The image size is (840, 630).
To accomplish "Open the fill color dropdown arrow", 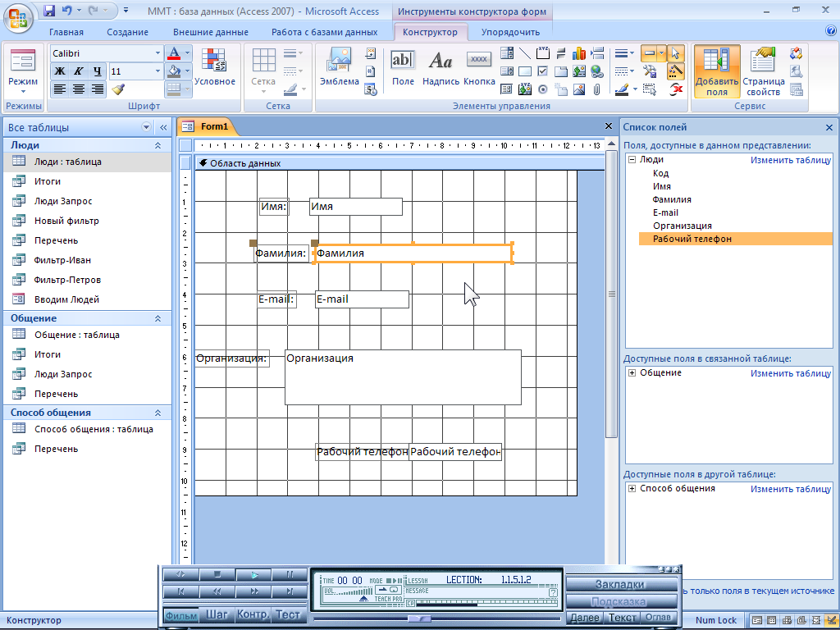I will [x=188, y=71].
